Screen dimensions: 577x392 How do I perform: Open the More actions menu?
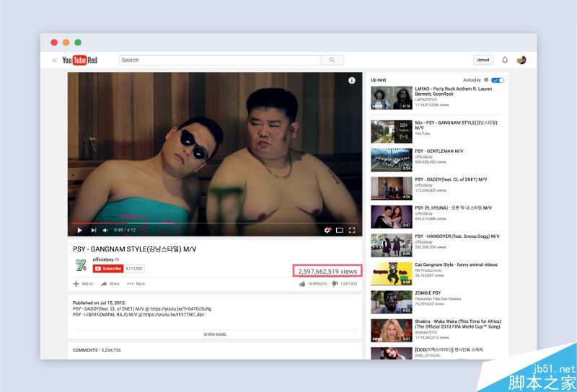136,284
